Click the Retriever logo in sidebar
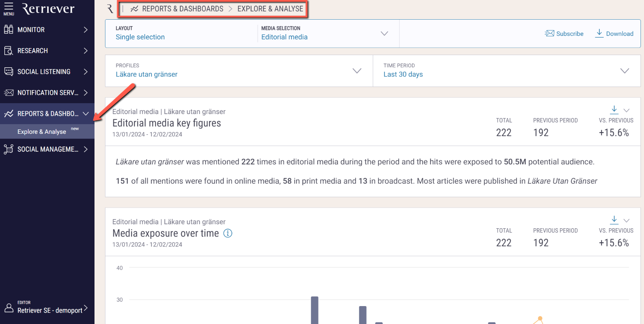The image size is (644, 324). tap(48, 9)
